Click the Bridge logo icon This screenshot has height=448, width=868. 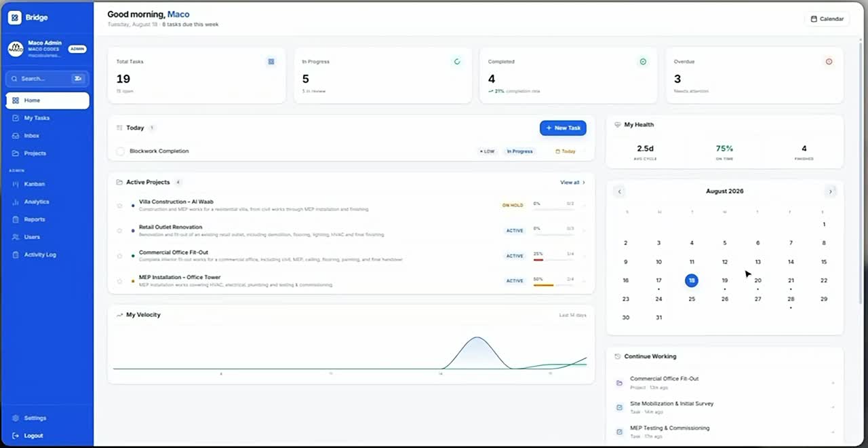(x=15, y=18)
